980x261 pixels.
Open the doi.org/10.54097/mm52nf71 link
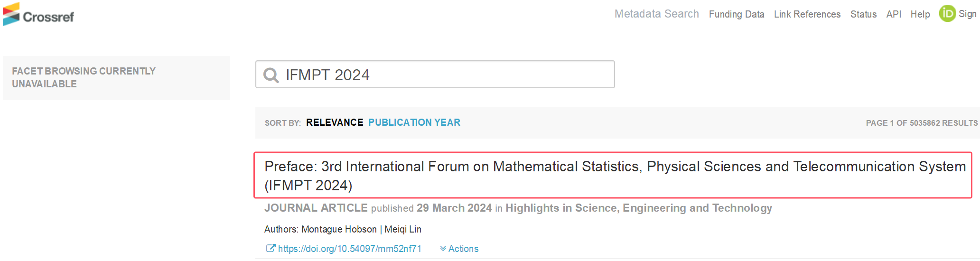[x=350, y=249]
